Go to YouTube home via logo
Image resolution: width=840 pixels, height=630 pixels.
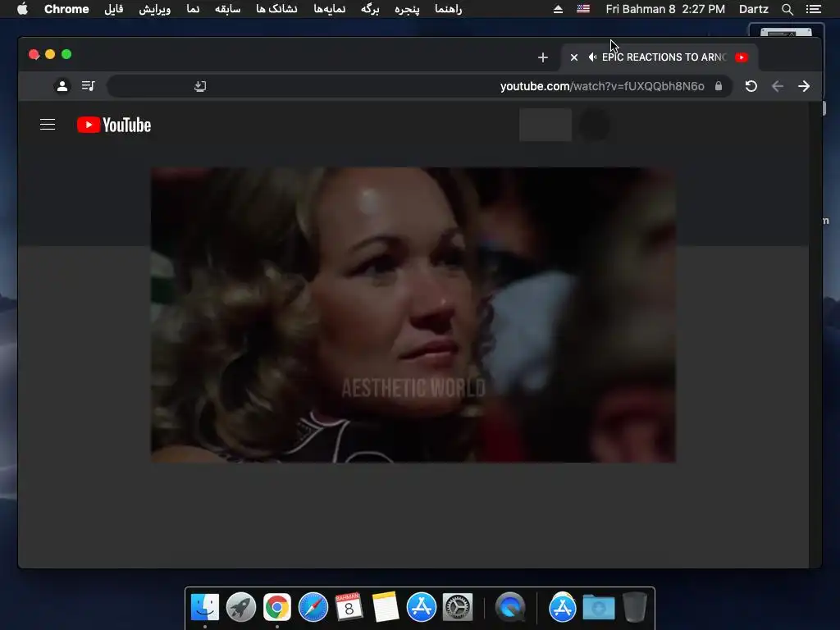tap(113, 125)
